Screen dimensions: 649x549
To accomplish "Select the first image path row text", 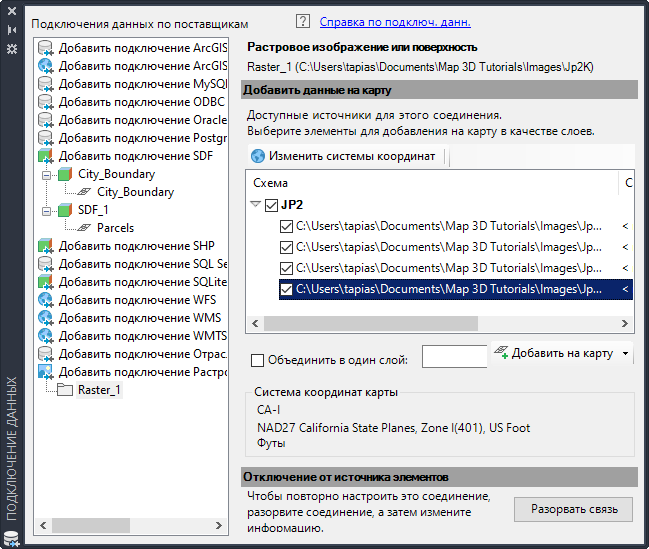I will tap(449, 226).
